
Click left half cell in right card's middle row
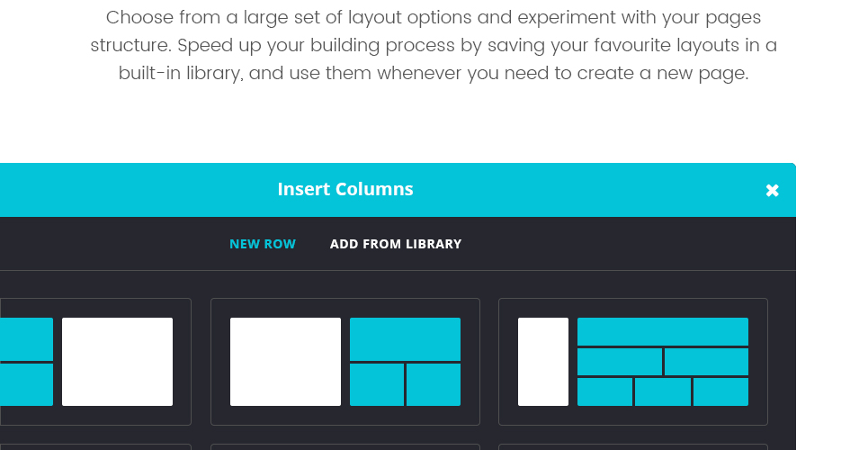tap(620, 361)
